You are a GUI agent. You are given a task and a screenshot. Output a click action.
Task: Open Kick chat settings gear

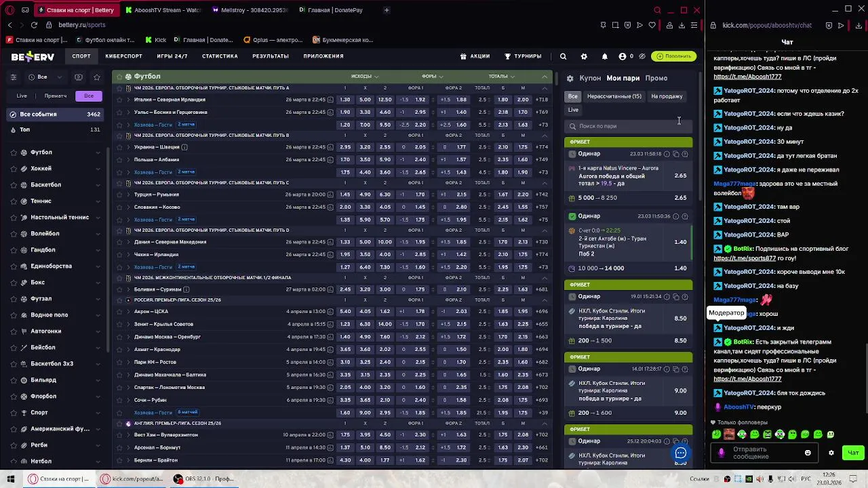pos(831,453)
